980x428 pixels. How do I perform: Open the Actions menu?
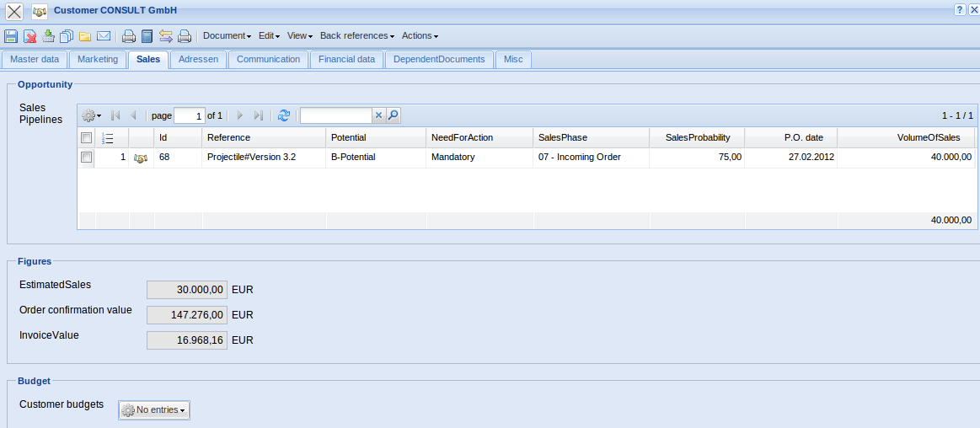tap(420, 36)
